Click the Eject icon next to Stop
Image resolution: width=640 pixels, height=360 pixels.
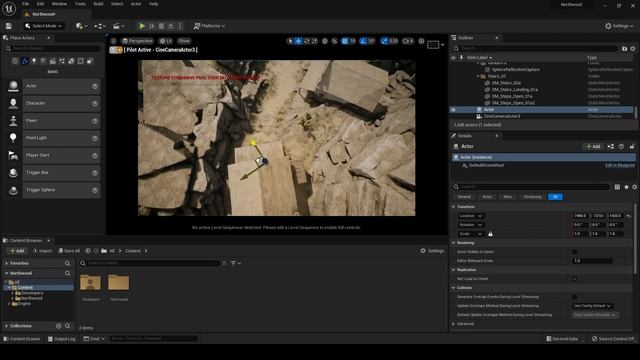pos(171,26)
